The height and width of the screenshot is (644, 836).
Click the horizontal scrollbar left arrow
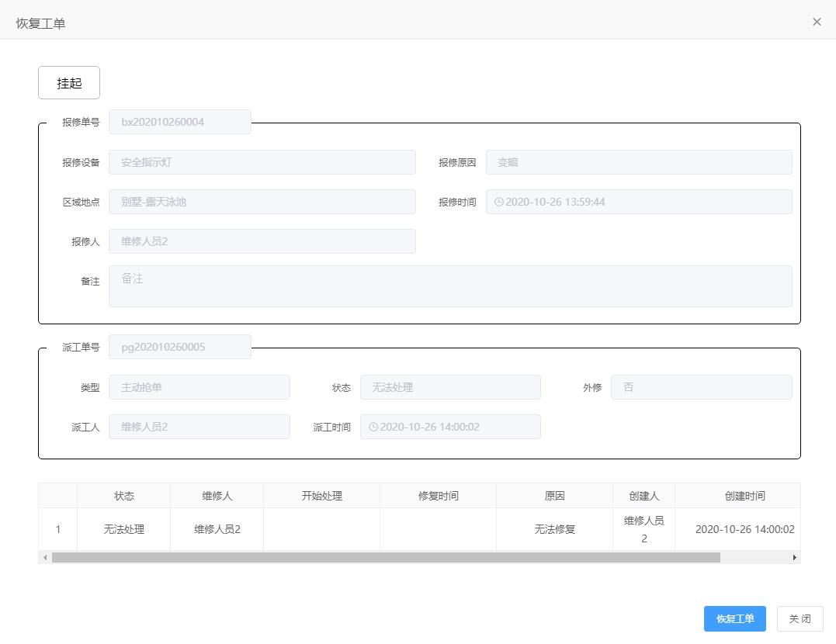45,557
